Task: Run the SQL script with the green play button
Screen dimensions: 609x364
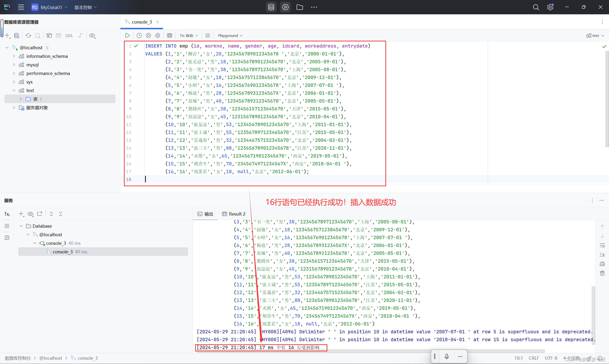Action: (127, 35)
